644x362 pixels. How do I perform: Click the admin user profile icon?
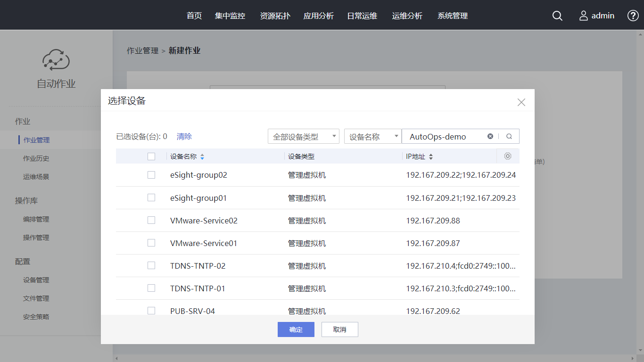(x=584, y=16)
